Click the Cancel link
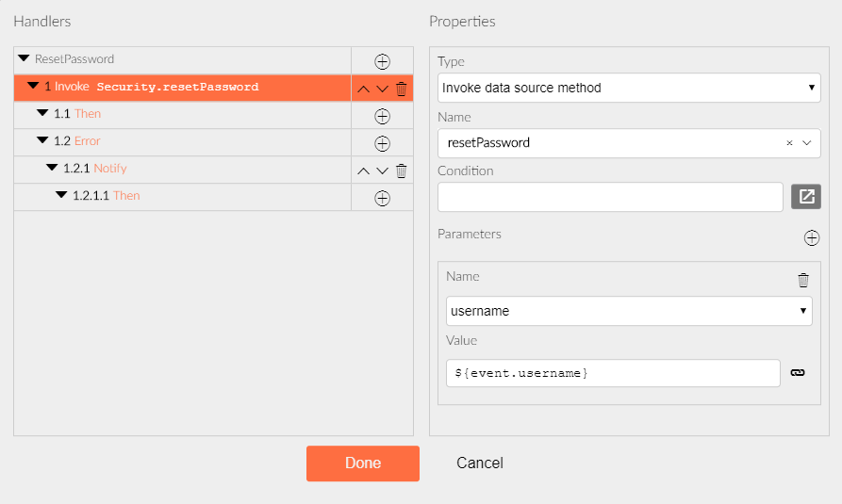Image resolution: width=842 pixels, height=504 pixels. pyautogui.click(x=480, y=463)
